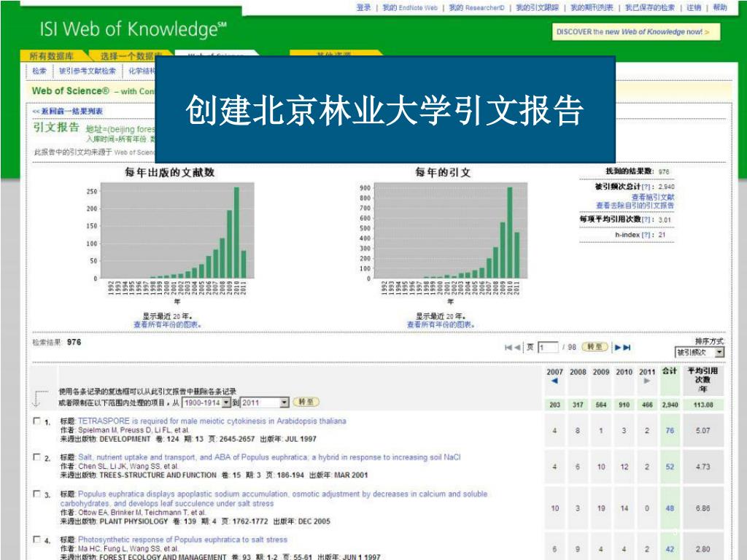View all years chart under citations graph
Screen dimensions: 747x560
pyautogui.click(x=441, y=324)
